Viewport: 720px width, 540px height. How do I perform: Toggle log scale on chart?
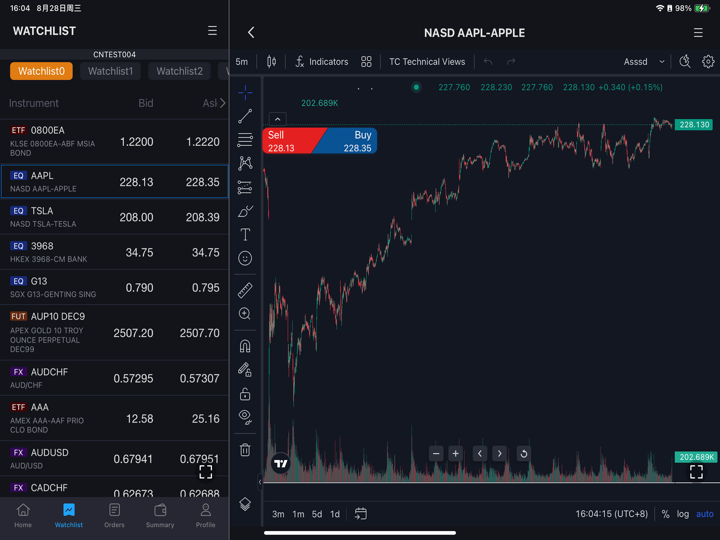(x=683, y=514)
